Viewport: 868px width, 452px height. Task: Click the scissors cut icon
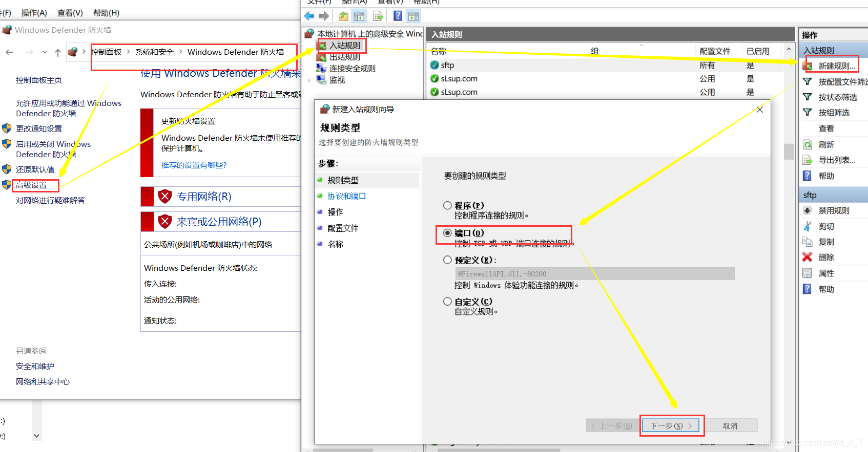pyautogui.click(x=807, y=226)
